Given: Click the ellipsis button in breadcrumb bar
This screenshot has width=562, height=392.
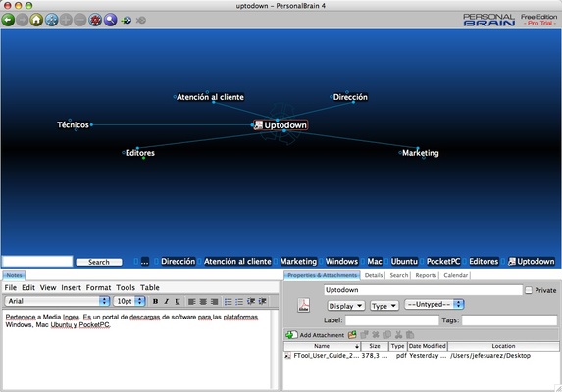Looking at the screenshot, I should coord(144,262).
